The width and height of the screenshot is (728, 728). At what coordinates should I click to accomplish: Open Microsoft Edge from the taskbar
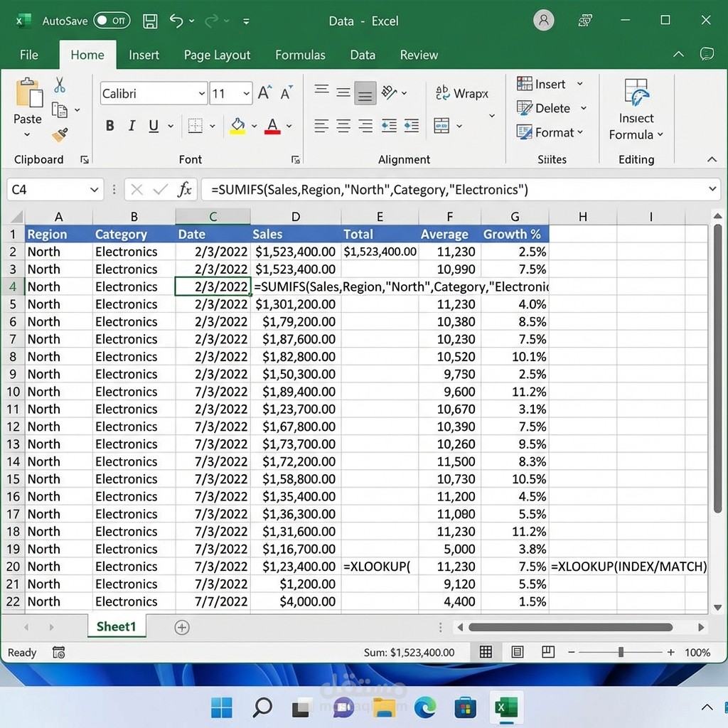pos(425,707)
